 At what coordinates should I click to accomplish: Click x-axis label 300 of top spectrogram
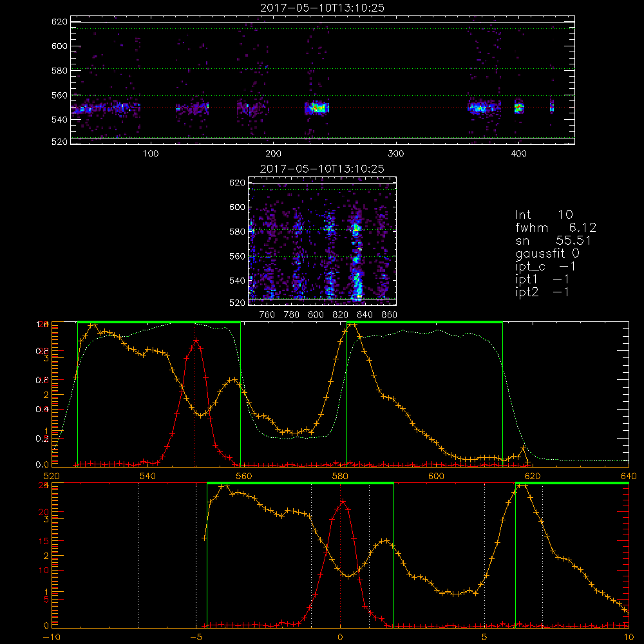coord(396,154)
